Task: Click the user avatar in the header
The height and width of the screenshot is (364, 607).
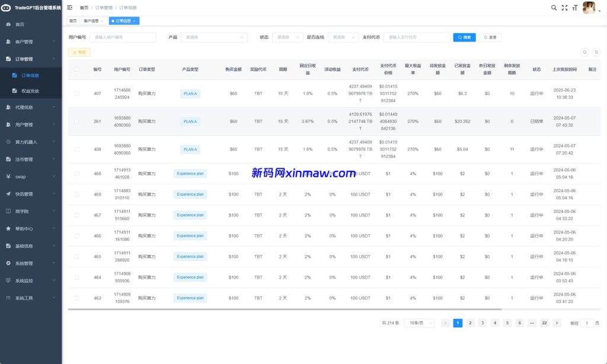Action: [589, 8]
